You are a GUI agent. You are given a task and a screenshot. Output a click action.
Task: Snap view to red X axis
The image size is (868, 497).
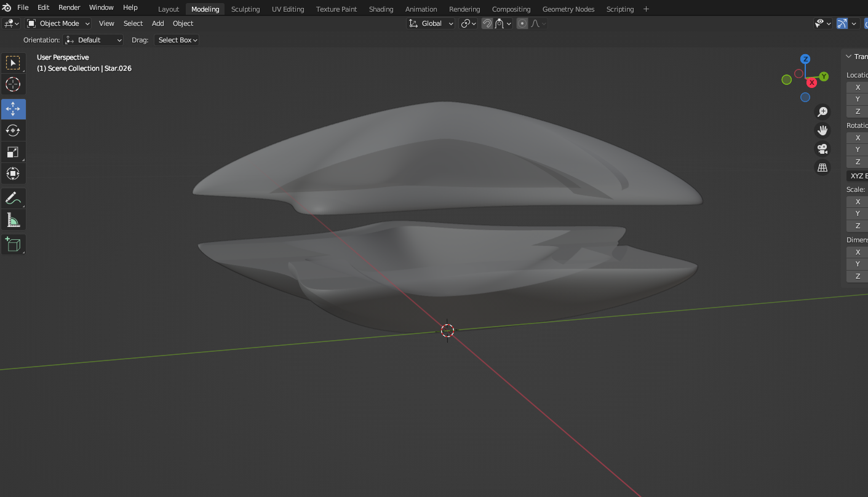click(812, 82)
